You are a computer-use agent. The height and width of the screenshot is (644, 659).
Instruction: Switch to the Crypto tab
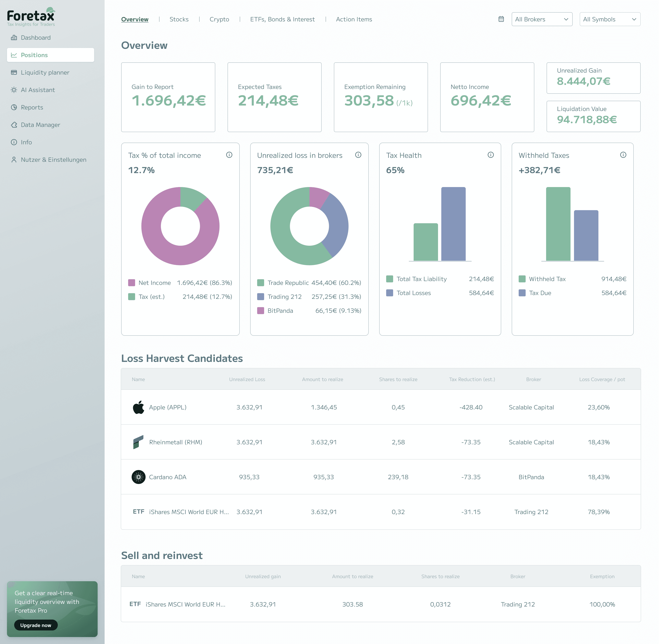coord(219,19)
